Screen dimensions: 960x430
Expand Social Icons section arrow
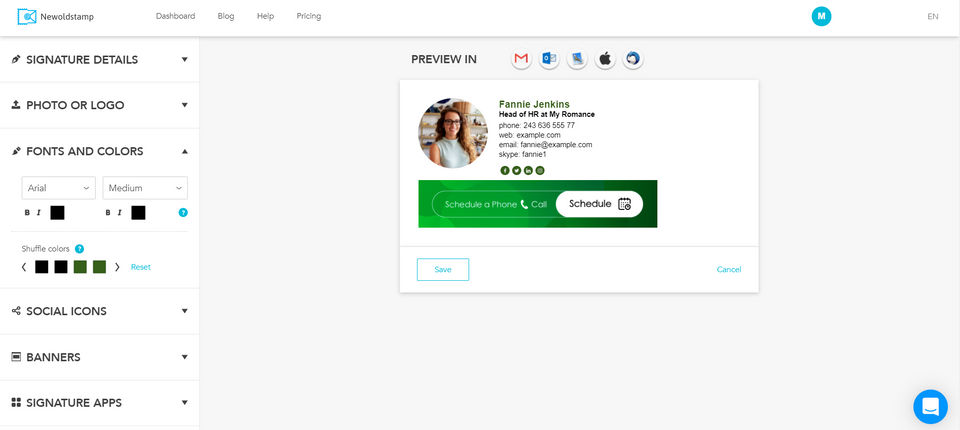pyautogui.click(x=184, y=311)
